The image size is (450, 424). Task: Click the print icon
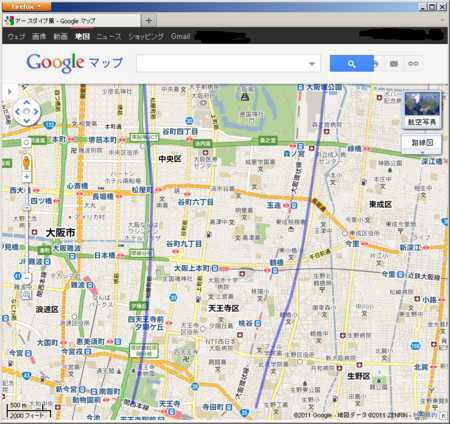(x=376, y=63)
